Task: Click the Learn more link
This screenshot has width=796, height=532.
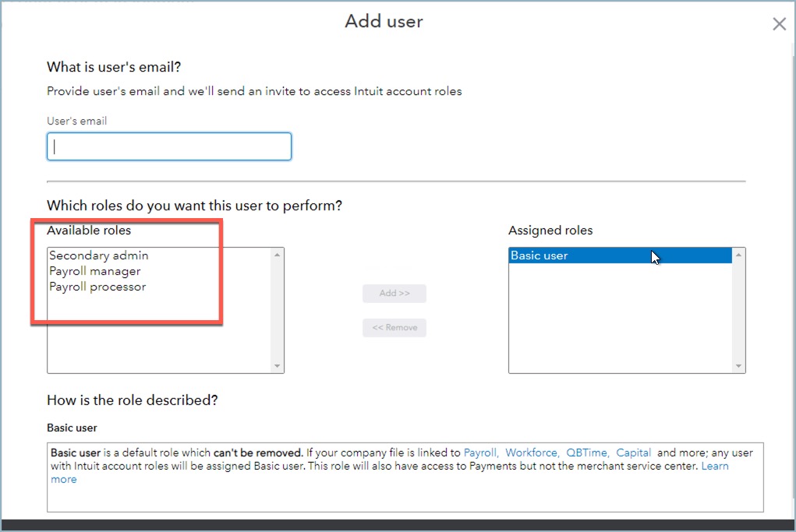Action: [715, 466]
